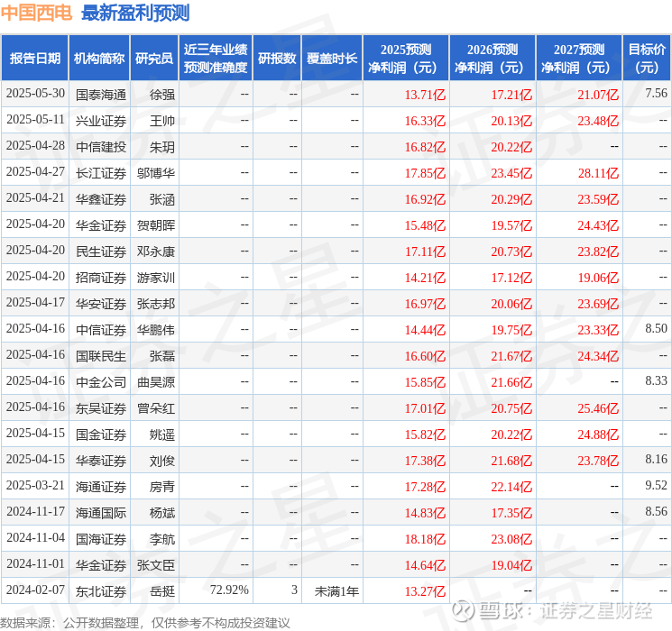Select target price 8.16

(x=656, y=459)
